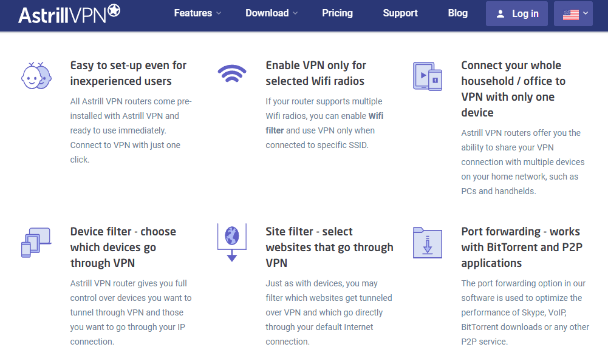Go to the Support section

[400, 13]
